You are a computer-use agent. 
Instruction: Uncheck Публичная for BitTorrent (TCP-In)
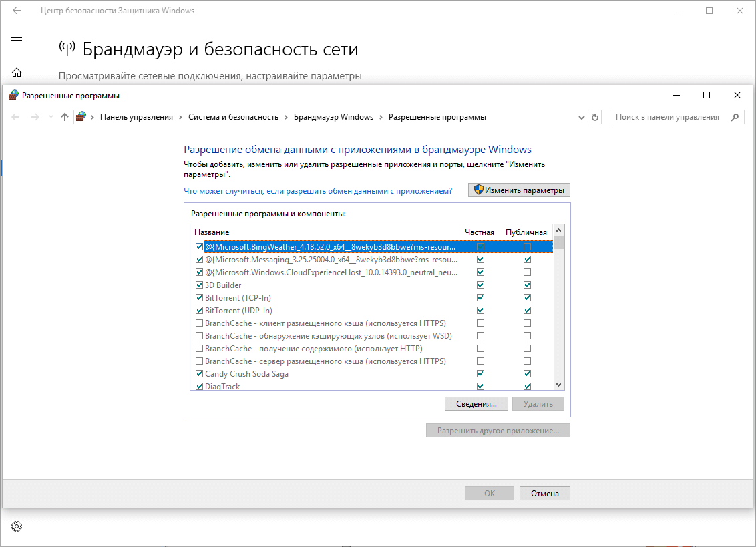(527, 297)
